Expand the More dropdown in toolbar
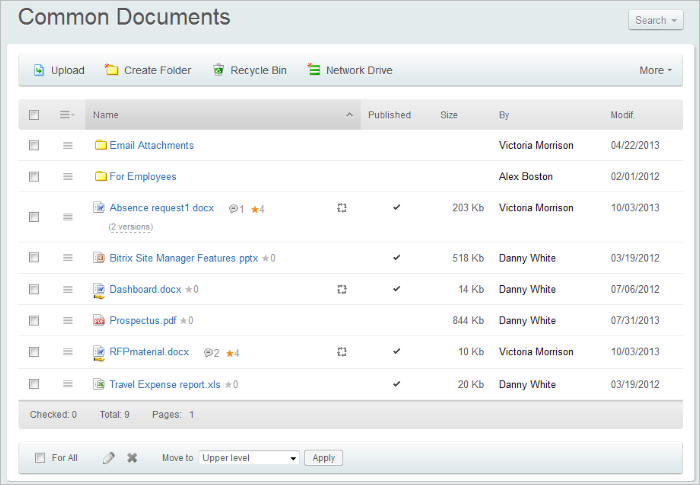The width and height of the screenshot is (700, 485). point(655,70)
